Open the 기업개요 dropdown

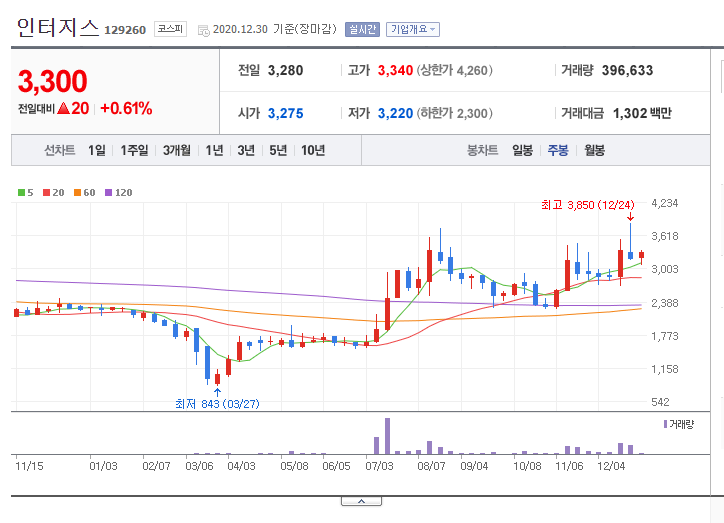[x=413, y=29]
